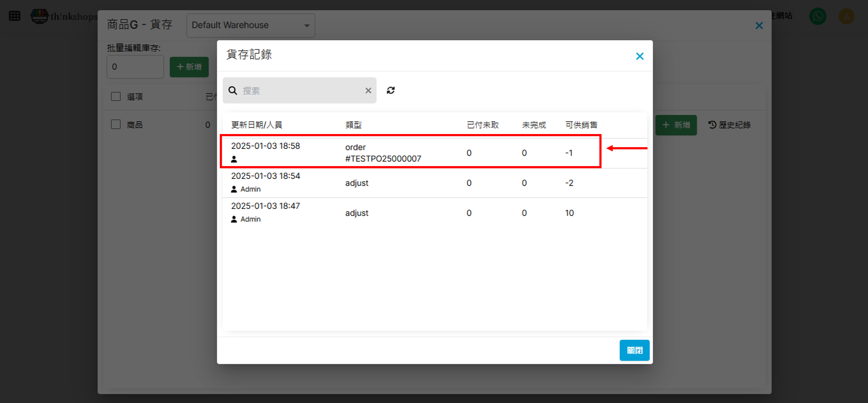Click the Default Warehouse dropdown arrow
Image resolution: width=868 pixels, height=403 pixels.
307,26
